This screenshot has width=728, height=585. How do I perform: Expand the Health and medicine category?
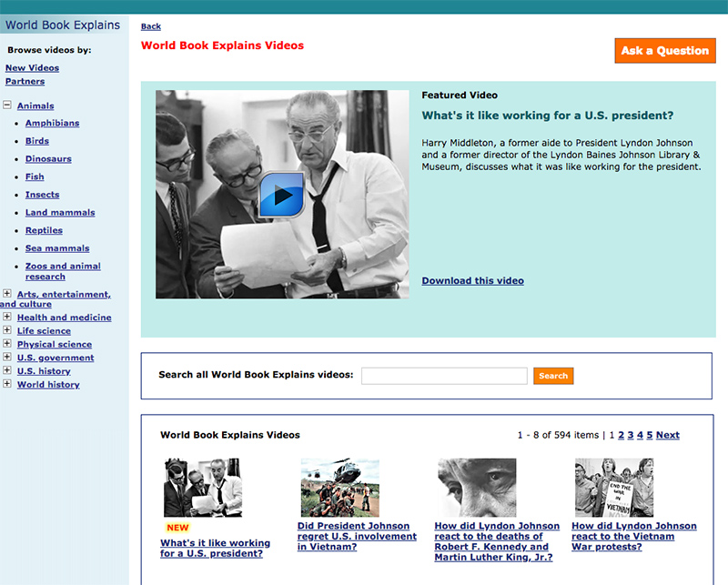[x=7, y=317]
